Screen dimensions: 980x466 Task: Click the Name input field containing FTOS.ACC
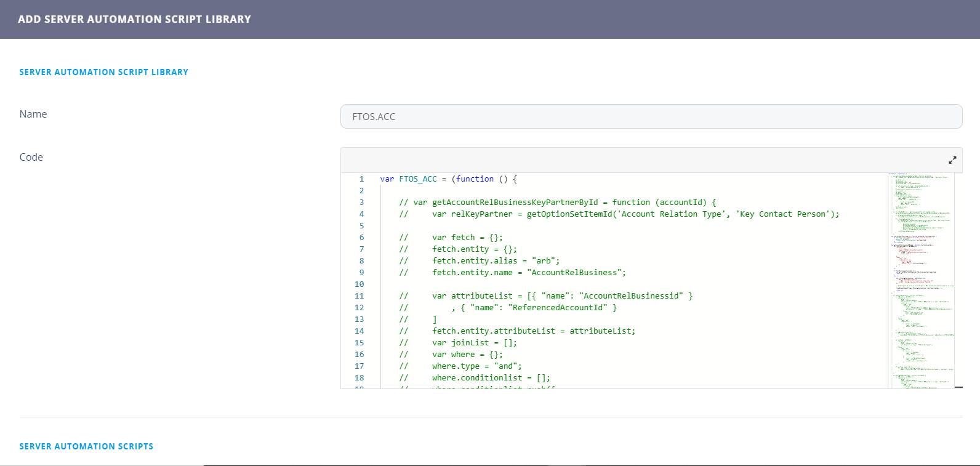(x=651, y=116)
